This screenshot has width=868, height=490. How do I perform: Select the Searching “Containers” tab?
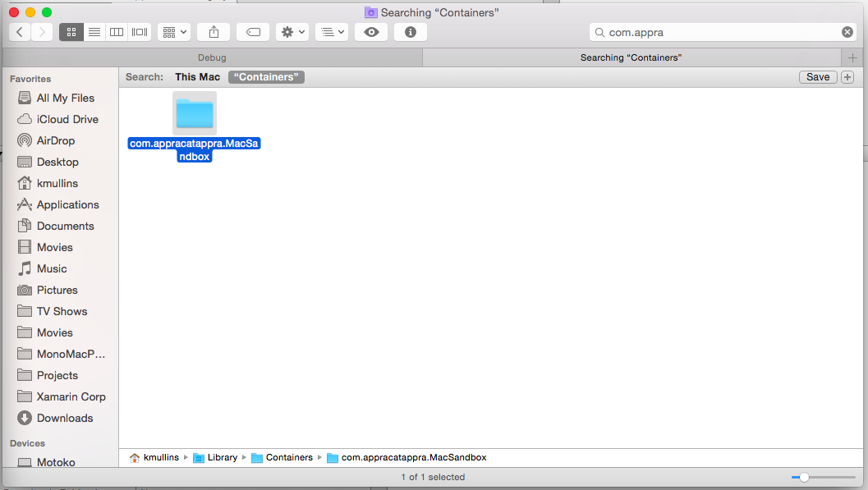tap(631, 57)
